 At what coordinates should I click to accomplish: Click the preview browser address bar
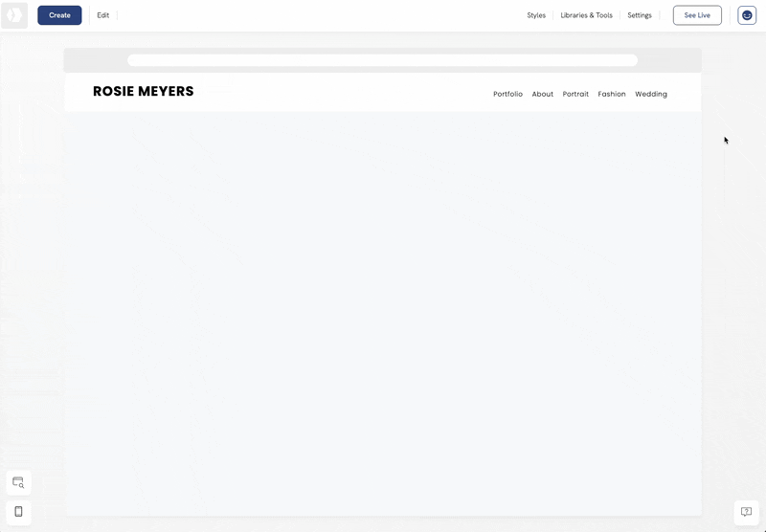pos(382,60)
